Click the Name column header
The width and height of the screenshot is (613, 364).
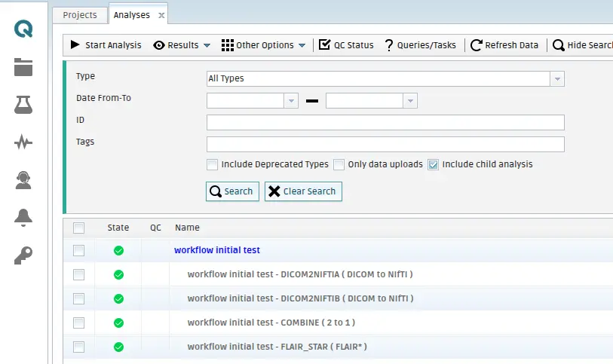pyautogui.click(x=187, y=228)
